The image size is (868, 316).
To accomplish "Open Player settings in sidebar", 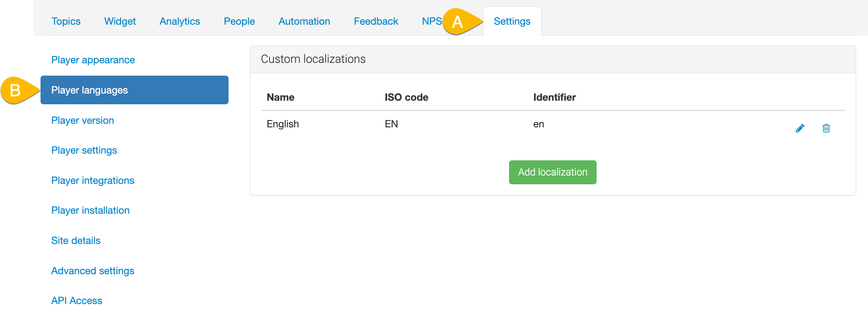I will pos(84,150).
